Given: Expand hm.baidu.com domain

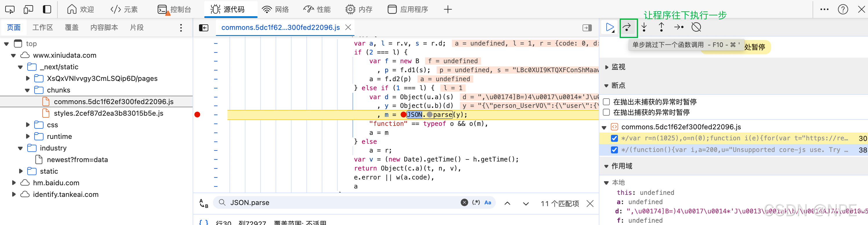Looking at the screenshot, I should (x=14, y=183).
